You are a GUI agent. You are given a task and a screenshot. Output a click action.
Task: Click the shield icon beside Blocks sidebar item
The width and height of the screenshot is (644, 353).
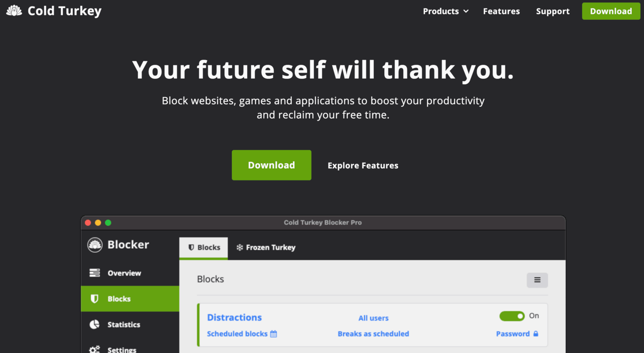click(x=94, y=299)
